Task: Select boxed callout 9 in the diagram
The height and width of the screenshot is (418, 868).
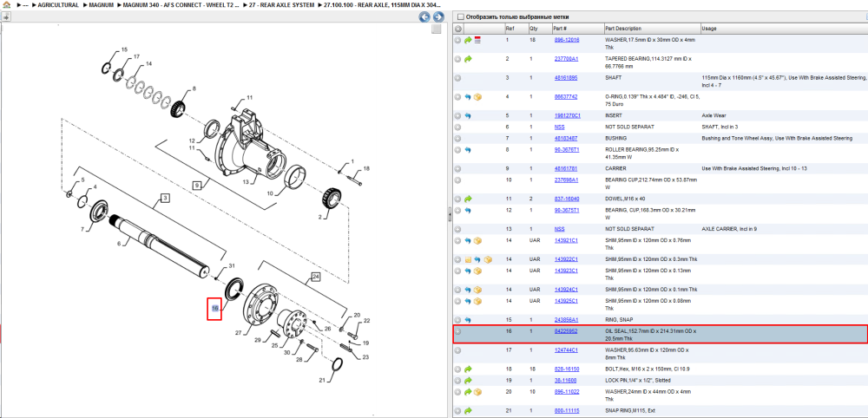Action: point(196,185)
